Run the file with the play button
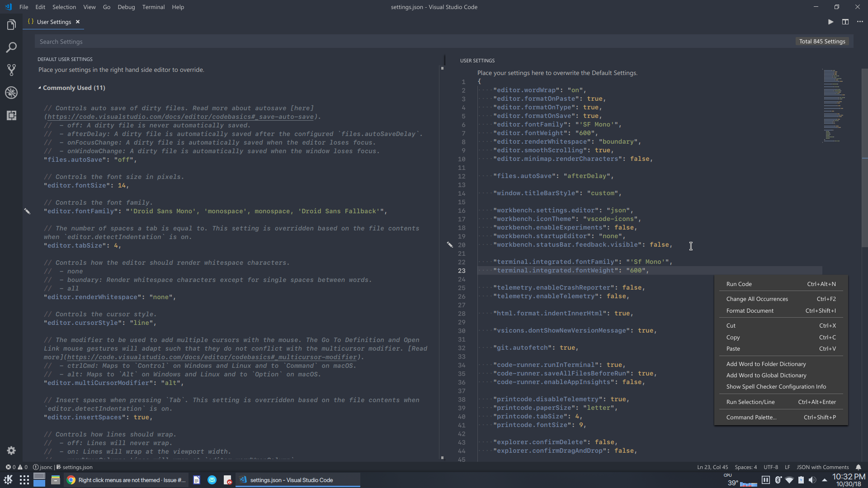This screenshot has width=868, height=488. [x=830, y=21]
